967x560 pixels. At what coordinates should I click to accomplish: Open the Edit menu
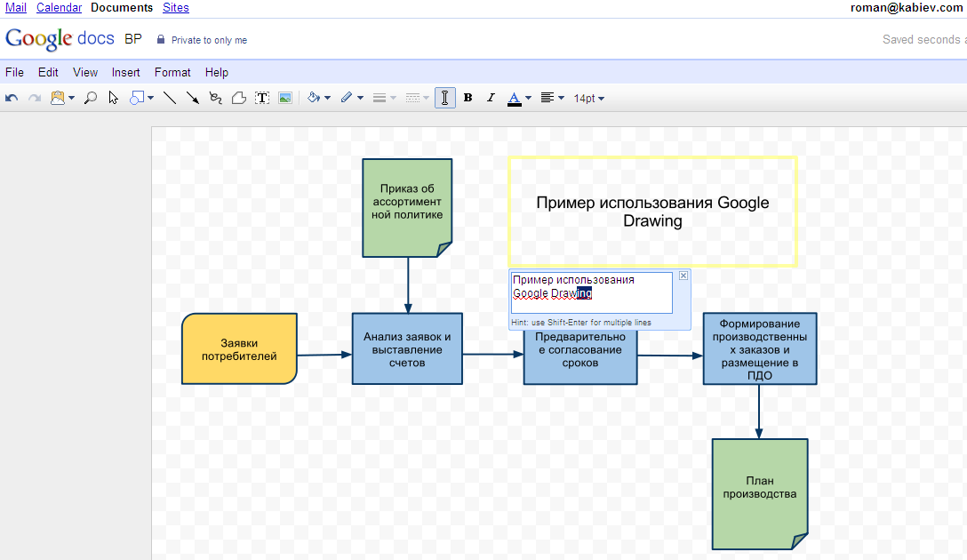coord(48,72)
